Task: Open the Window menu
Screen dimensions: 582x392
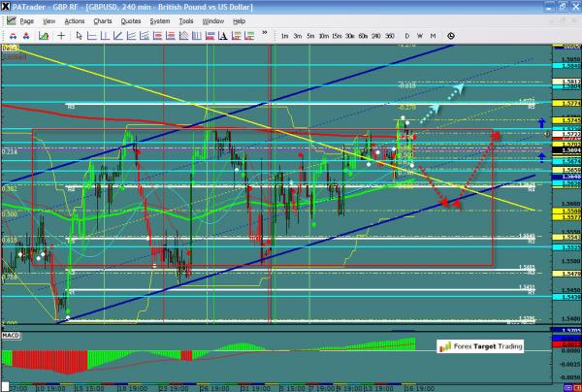Action: coord(213,21)
